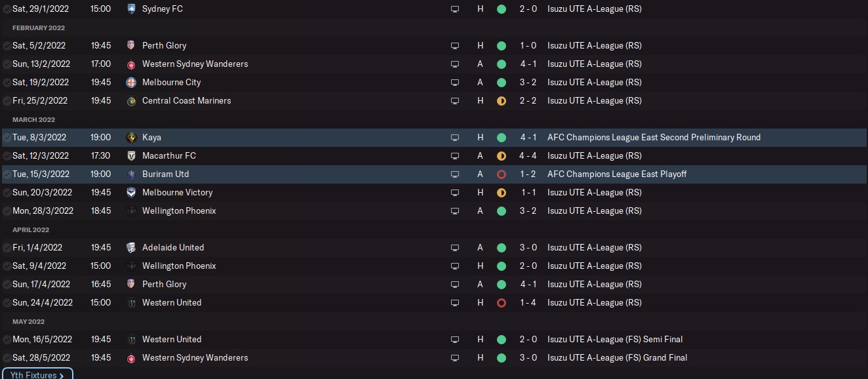Select the Buriram Utd club badge
Viewport: 868px width, 379px height.
point(131,174)
